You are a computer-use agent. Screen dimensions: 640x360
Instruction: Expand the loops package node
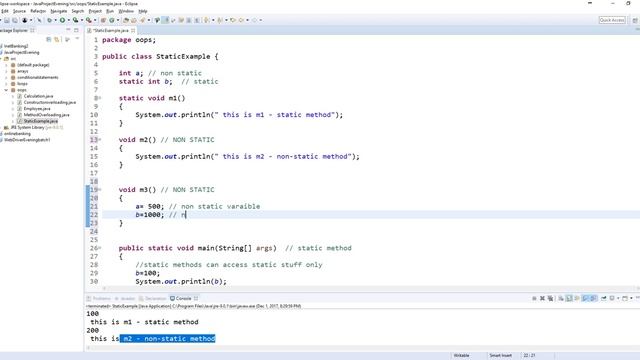(x=6, y=84)
